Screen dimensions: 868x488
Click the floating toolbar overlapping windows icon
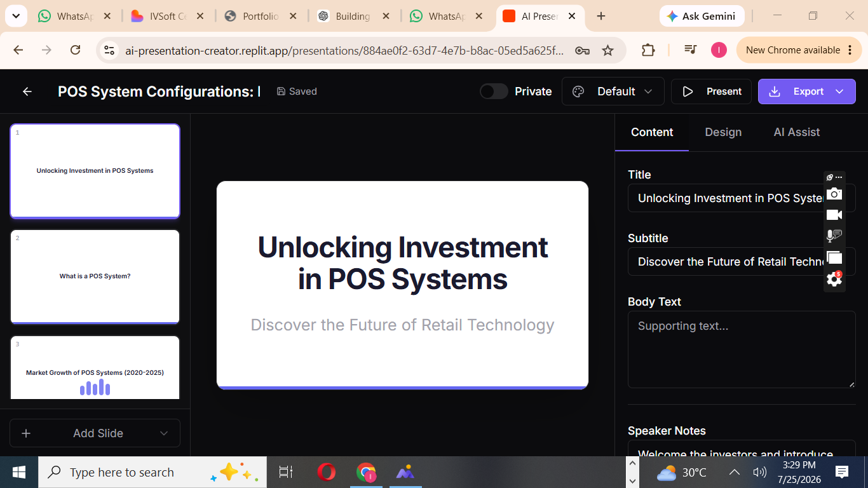(834, 257)
